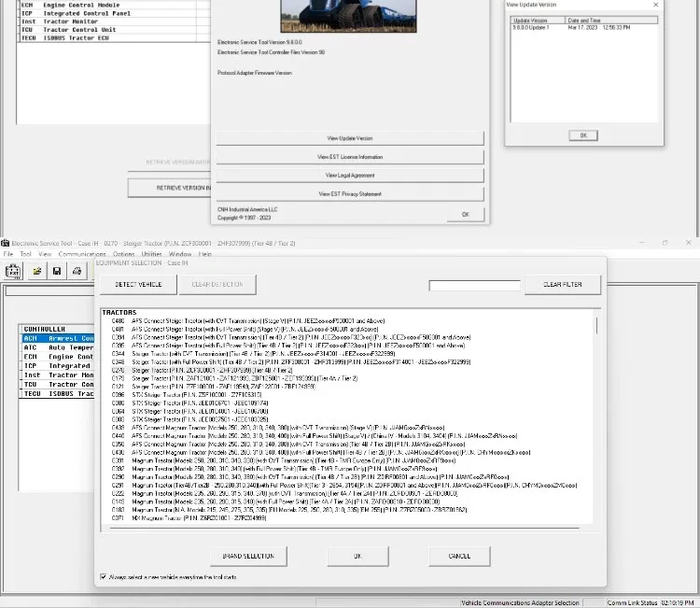Click the EST toolbox icon in toolbar
This screenshot has height=608, width=700.
pyautogui.click(x=13, y=271)
